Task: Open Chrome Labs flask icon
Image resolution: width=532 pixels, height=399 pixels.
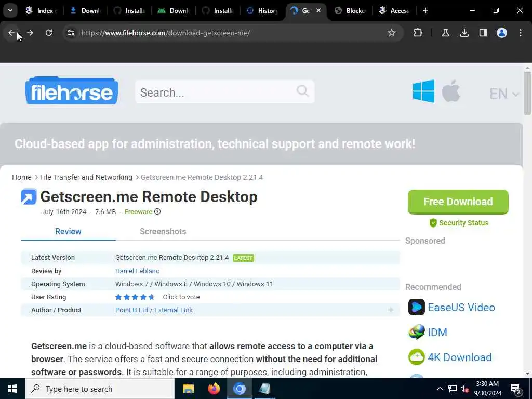Action: pyautogui.click(x=445, y=33)
